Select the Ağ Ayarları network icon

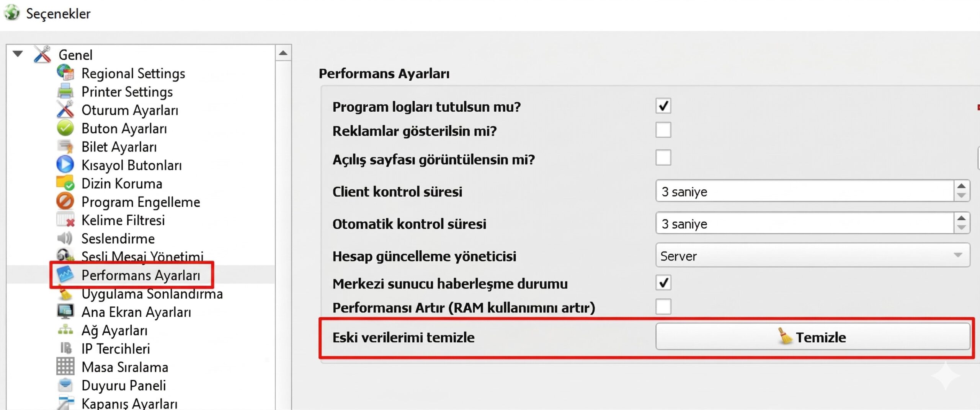point(66,330)
